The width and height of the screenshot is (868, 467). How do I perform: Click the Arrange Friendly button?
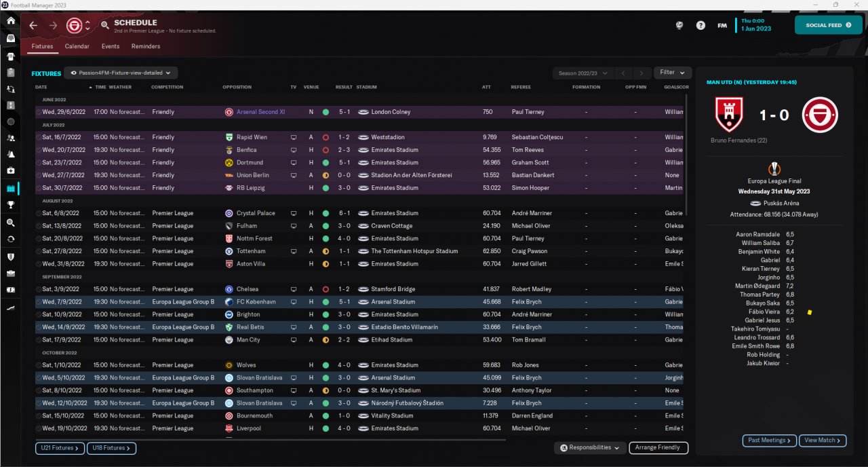pos(658,448)
